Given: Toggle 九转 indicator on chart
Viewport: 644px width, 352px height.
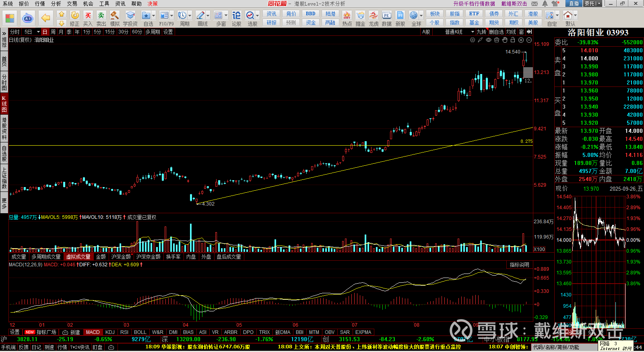Looking at the screenshot, I should click(x=482, y=32).
